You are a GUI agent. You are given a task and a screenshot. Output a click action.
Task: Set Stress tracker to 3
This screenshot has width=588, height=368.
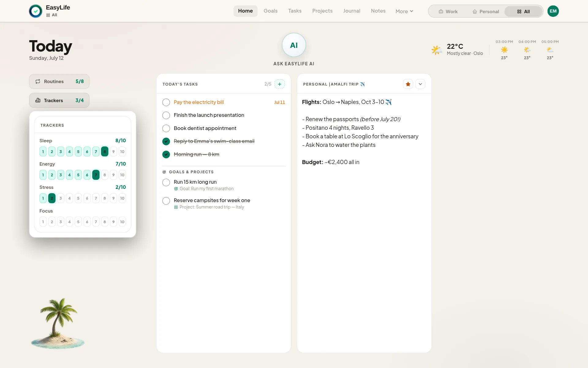click(x=61, y=198)
